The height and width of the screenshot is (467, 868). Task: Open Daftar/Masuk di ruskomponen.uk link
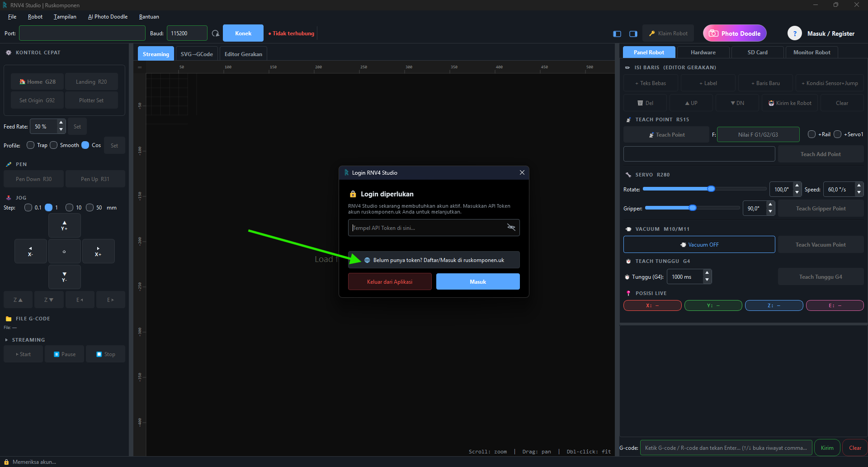434,260
